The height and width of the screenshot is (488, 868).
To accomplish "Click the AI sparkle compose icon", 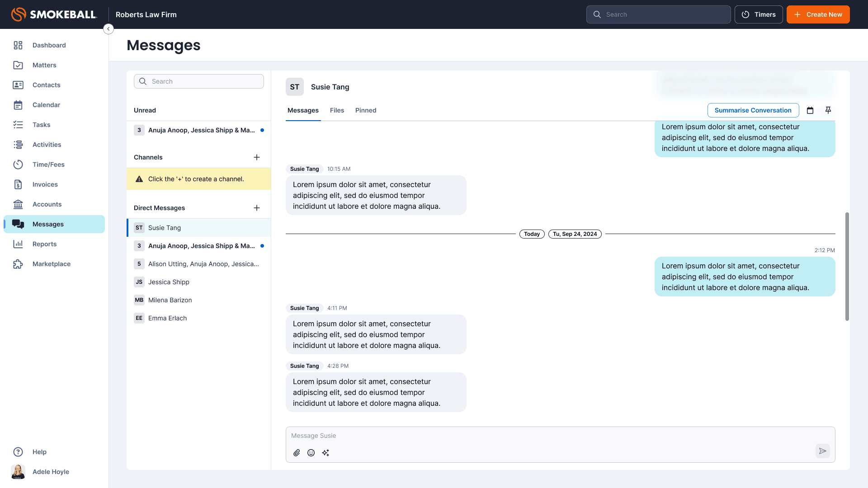I will coord(325,453).
